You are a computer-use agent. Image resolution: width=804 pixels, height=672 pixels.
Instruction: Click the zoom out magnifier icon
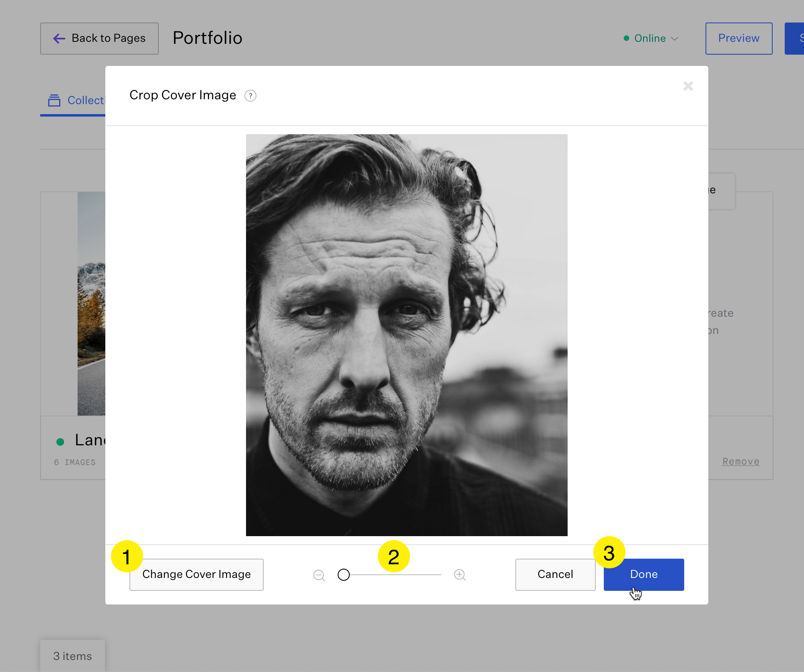tap(319, 575)
